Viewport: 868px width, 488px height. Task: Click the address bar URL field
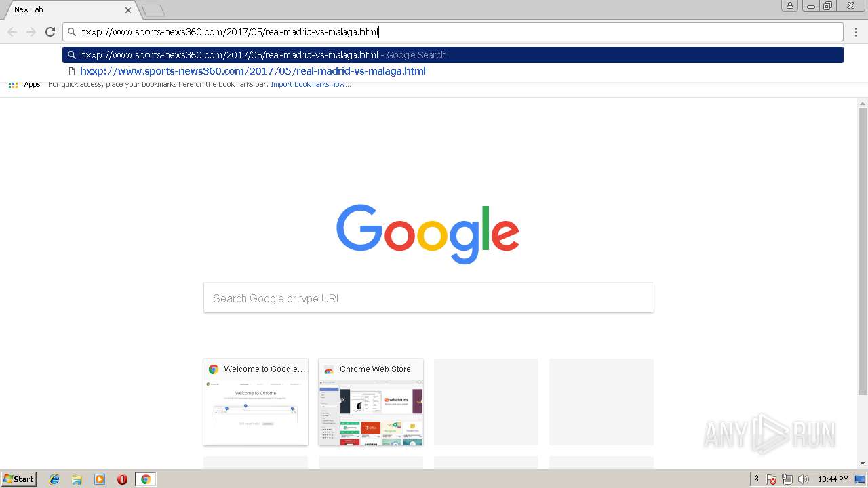(453, 32)
